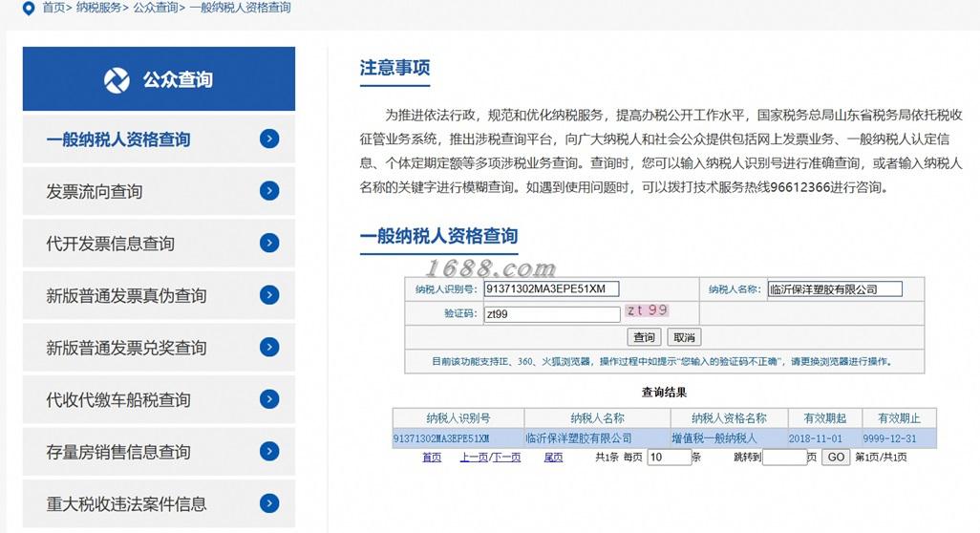Click the 共1条 record count text
Image resolution: width=980 pixels, height=533 pixels.
[x=607, y=458]
